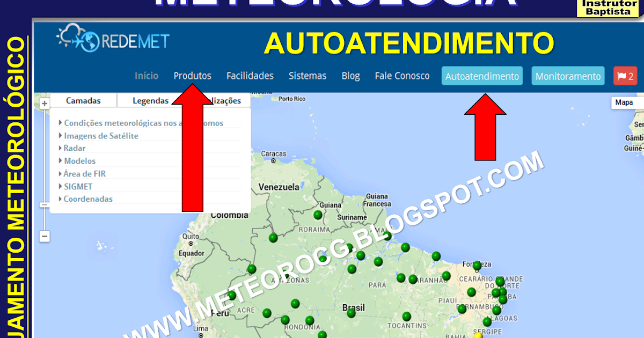Screen dimensions: 644x338
Task: Click the Autoatendimento button
Action: (x=481, y=76)
